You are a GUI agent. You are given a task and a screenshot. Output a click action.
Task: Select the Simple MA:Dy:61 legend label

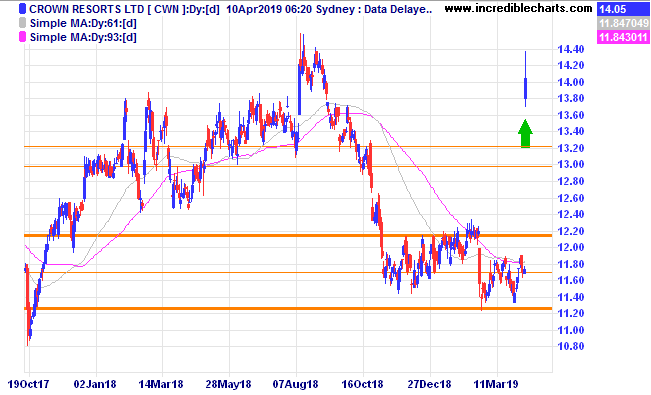pos(83,23)
